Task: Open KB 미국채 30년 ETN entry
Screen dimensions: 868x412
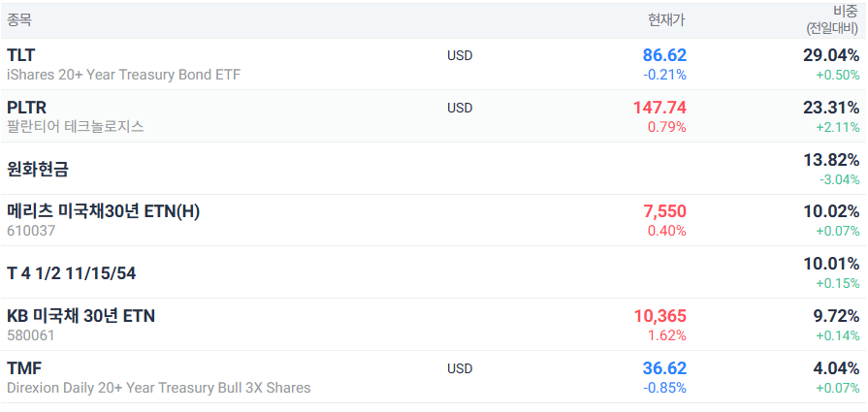Action: pos(434,325)
